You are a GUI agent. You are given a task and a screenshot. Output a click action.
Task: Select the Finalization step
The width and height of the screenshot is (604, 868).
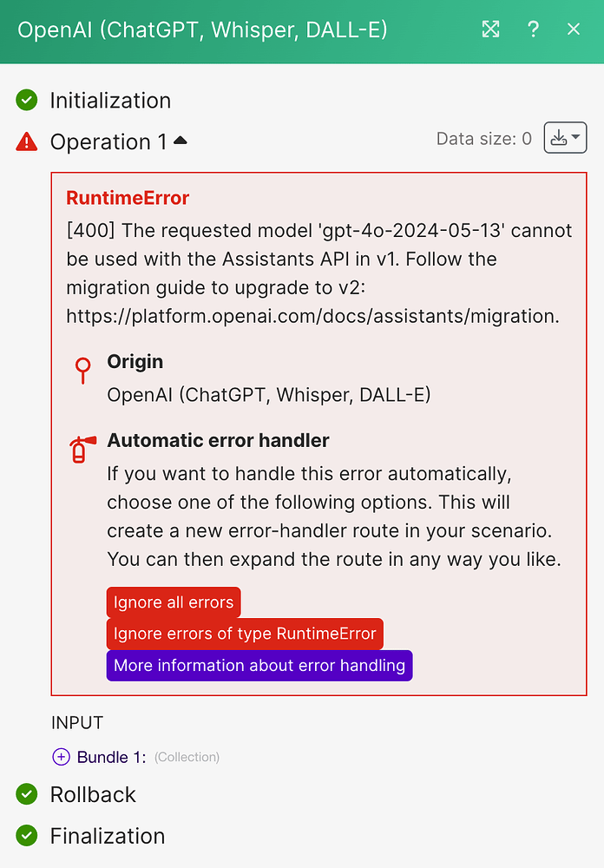click(108, 836)
